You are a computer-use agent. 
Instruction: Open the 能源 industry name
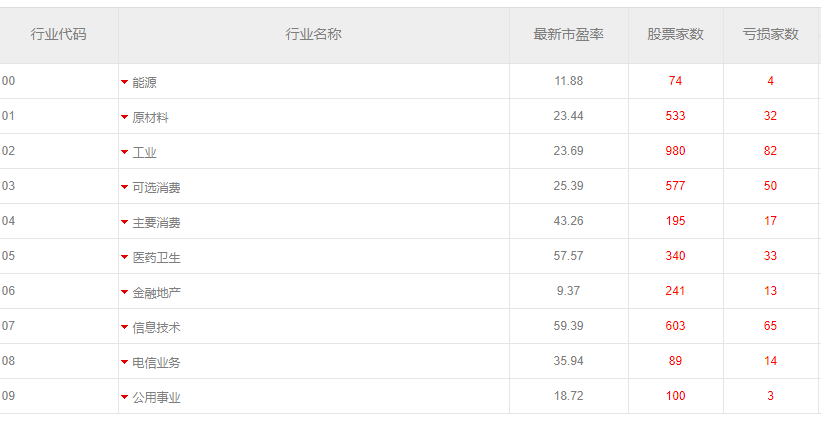(x=144, y=82)
